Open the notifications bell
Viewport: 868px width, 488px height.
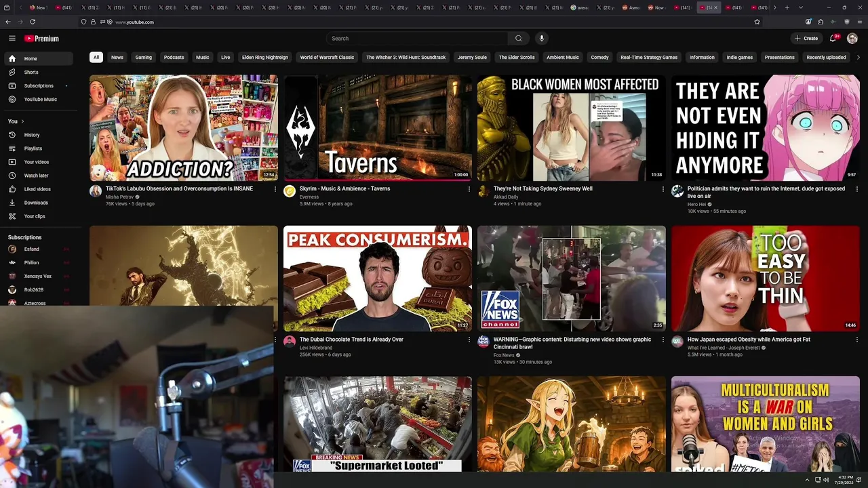tap(833, 39)
